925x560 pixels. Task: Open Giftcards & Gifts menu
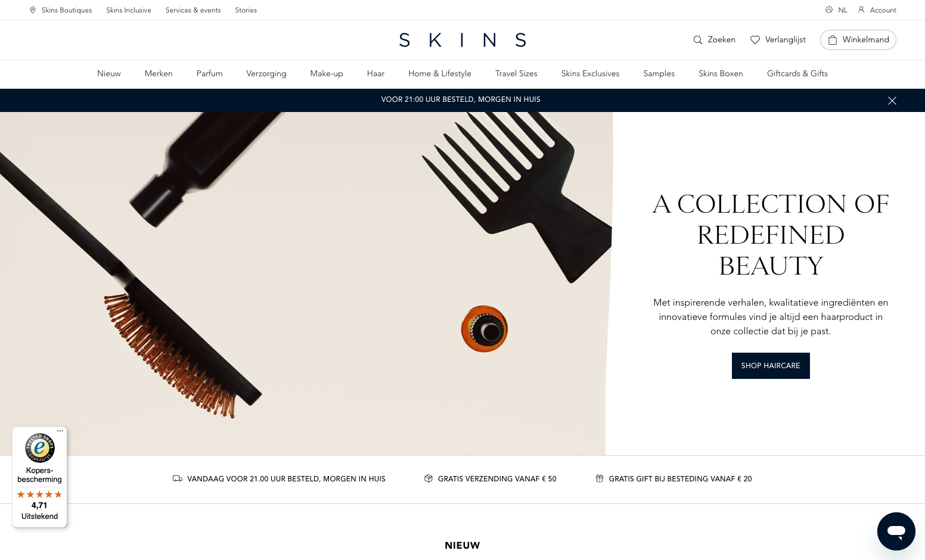[x=797, y=74]
